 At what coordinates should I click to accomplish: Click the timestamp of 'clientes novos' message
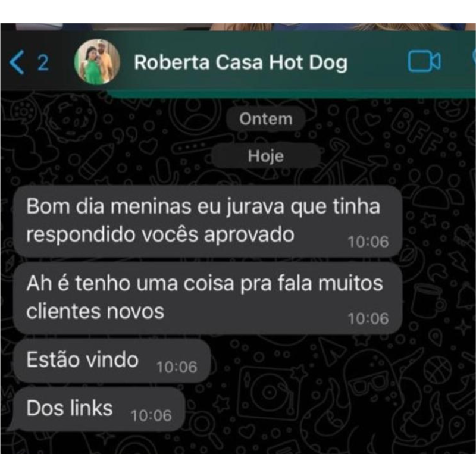(368, 319)
